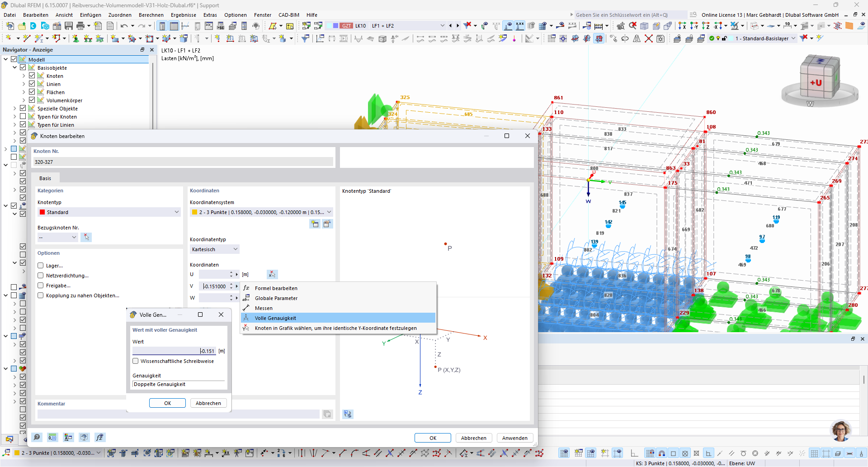Open the Ergebnisse menu
This screenshot has width=868, height=467.
183,15
